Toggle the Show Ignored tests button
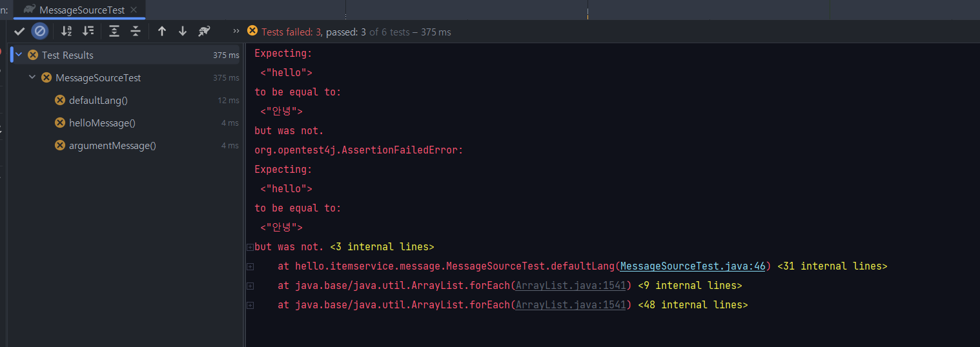Viewport: 980px width, 347px height. tap(40, 31)
